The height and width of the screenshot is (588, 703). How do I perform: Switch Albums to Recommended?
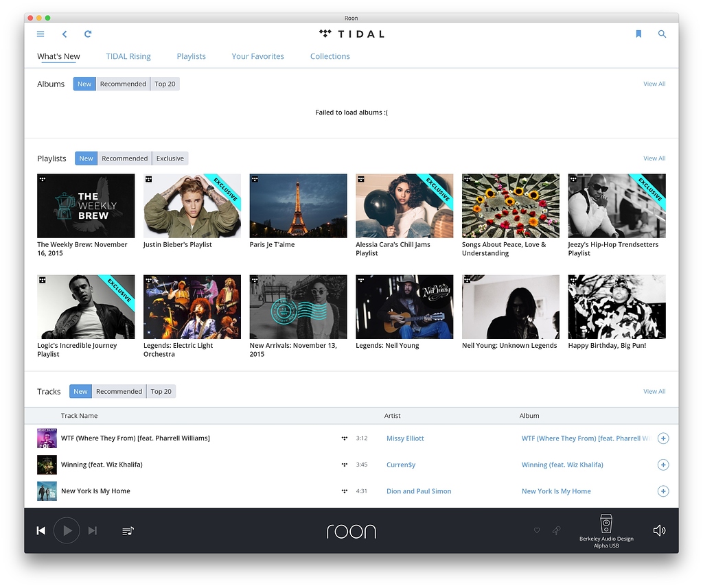point(122,83)
